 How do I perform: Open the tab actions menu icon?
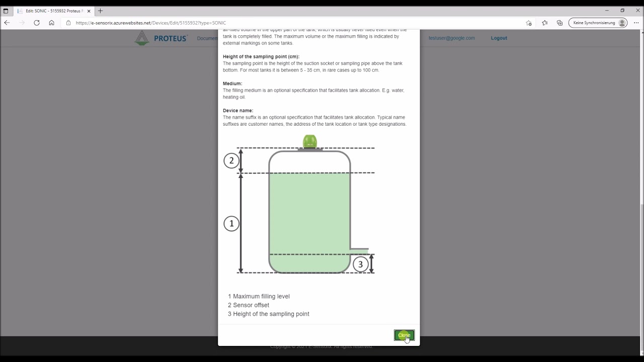coord(6,11)
